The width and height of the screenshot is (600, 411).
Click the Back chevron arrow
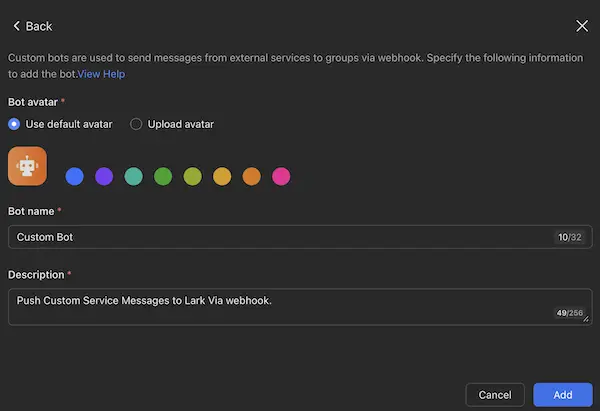point(16,26)
